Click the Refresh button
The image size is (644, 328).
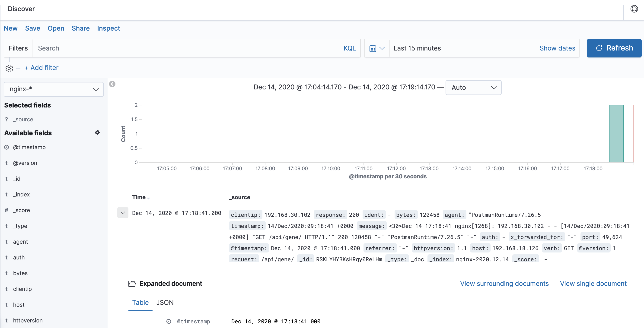coord(614,48)
